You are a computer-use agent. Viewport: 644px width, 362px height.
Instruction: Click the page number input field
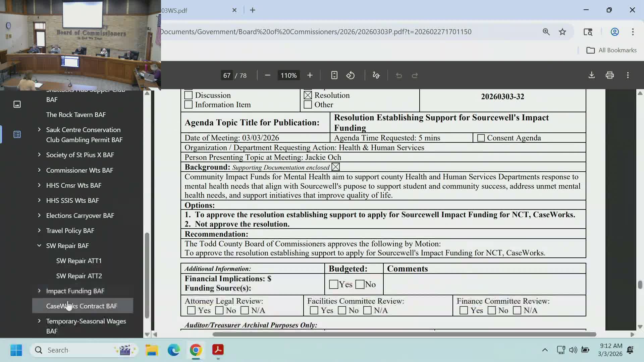click(x=227, y=75)
